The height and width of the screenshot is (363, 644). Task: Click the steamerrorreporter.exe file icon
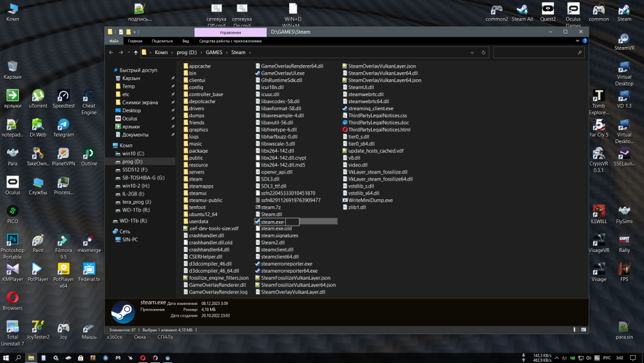[258, 264]
